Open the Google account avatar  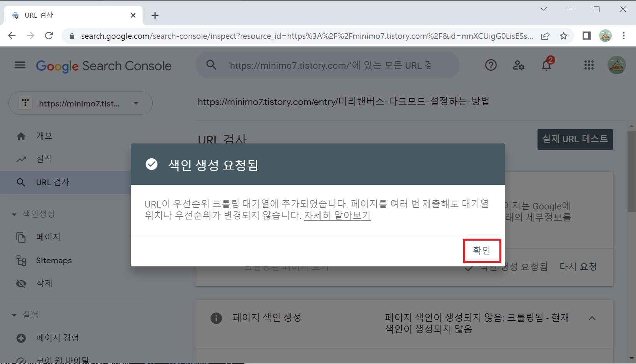point(617,65)
